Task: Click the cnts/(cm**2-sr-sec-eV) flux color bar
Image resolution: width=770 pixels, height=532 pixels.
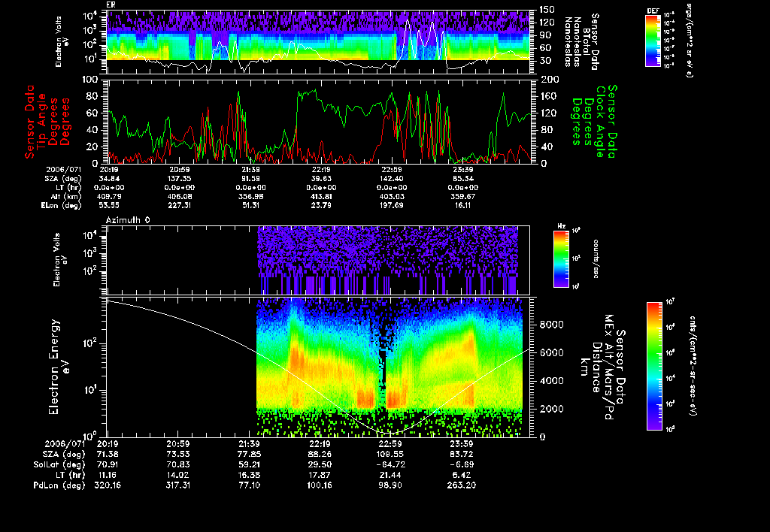Action: point(654,366)
